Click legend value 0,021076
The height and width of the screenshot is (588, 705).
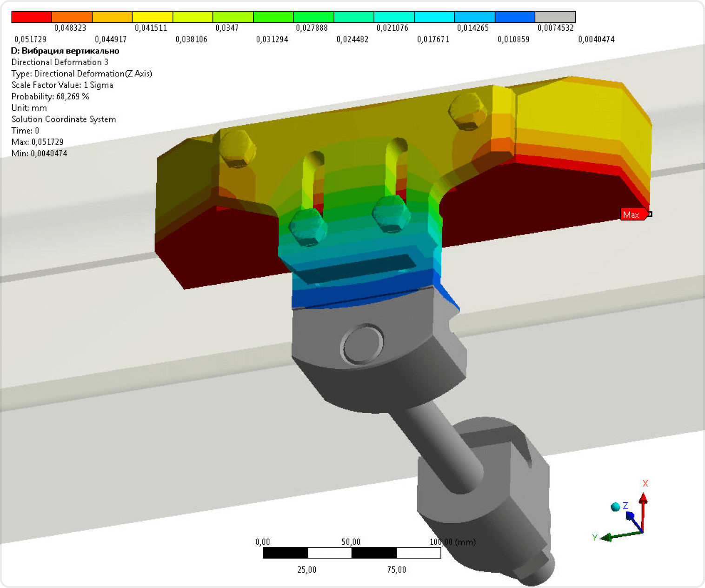(392, 28)
